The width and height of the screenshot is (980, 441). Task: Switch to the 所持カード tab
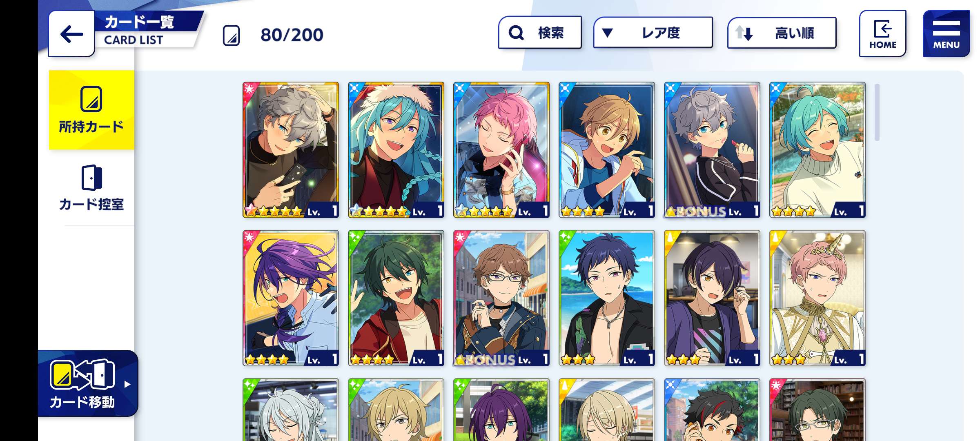[91, 110]
